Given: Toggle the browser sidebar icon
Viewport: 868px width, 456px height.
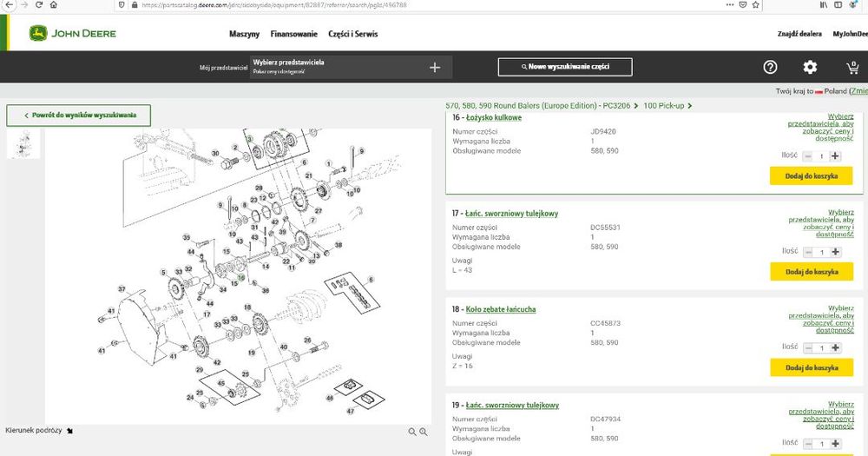Looking at the screenshot, I should [x=838, y=4].
